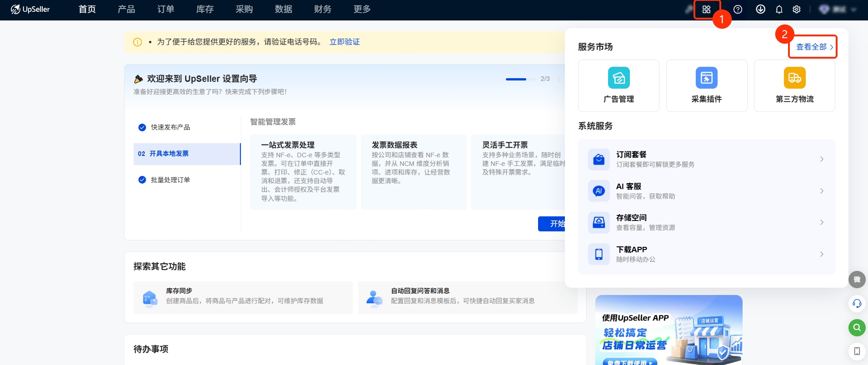Image resolution: width=868 pixels, height=365 pixels.
Task: Click the 订阅套餐 bag icon
Action: 599,160
